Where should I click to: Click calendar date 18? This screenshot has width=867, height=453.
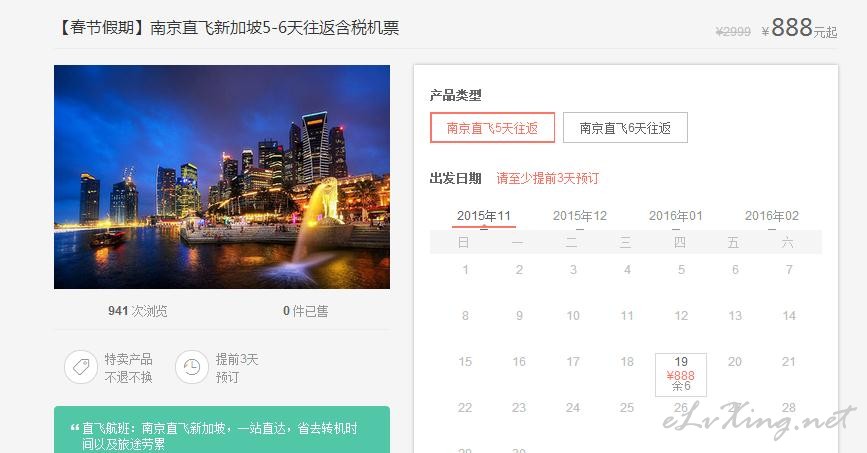coord(627,361)
